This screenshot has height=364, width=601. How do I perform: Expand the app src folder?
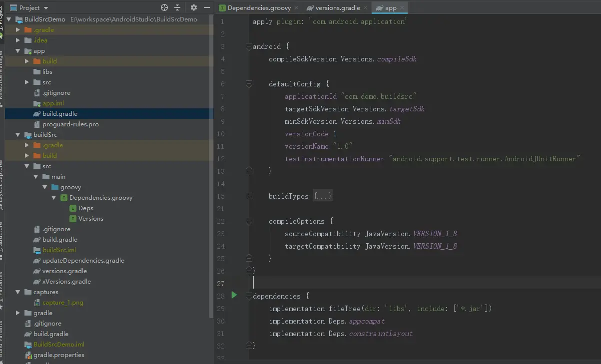tap(27, 82)
